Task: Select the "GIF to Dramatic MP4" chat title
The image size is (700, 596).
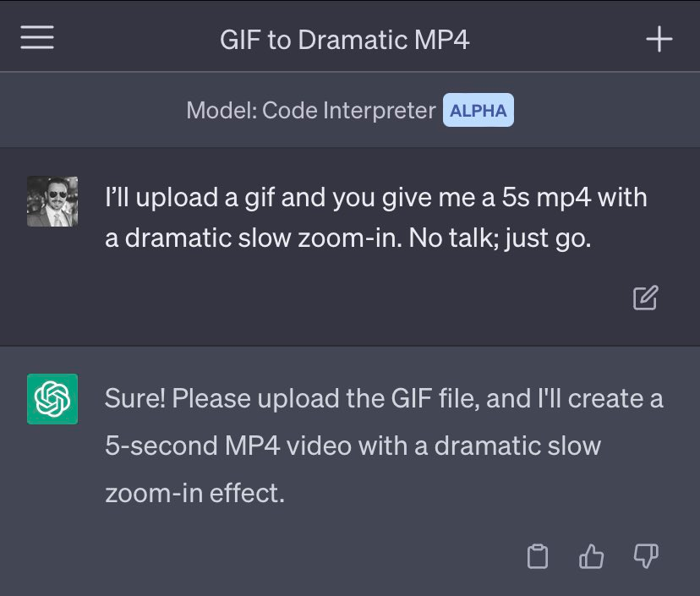Action: [343, 40]
